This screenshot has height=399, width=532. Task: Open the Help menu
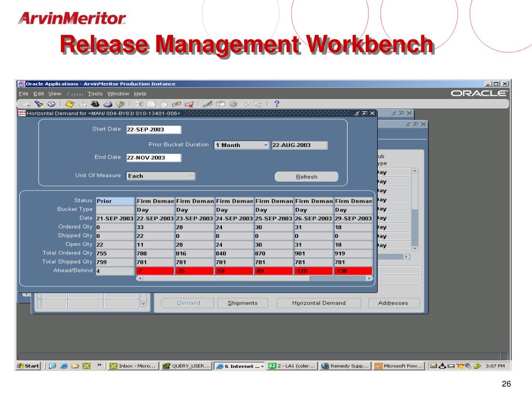140,94
